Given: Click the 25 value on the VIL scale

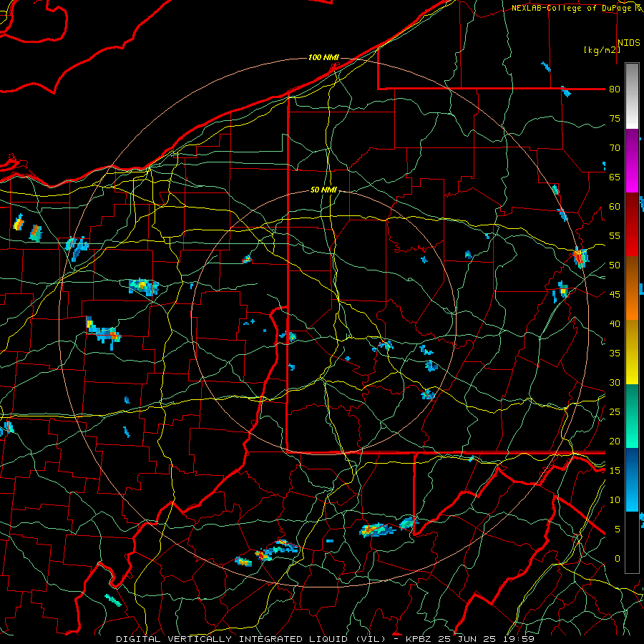Looking at the screenshot, I should (x=615, y=412).
